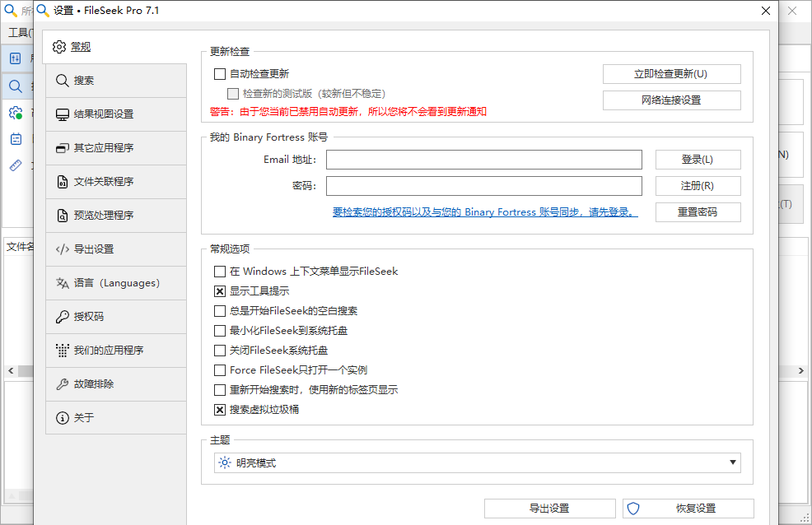This screenshot has height=525, width=812.
Task: Click the shield icon on 恢复设置 button
Action: (x=632, y=509)
